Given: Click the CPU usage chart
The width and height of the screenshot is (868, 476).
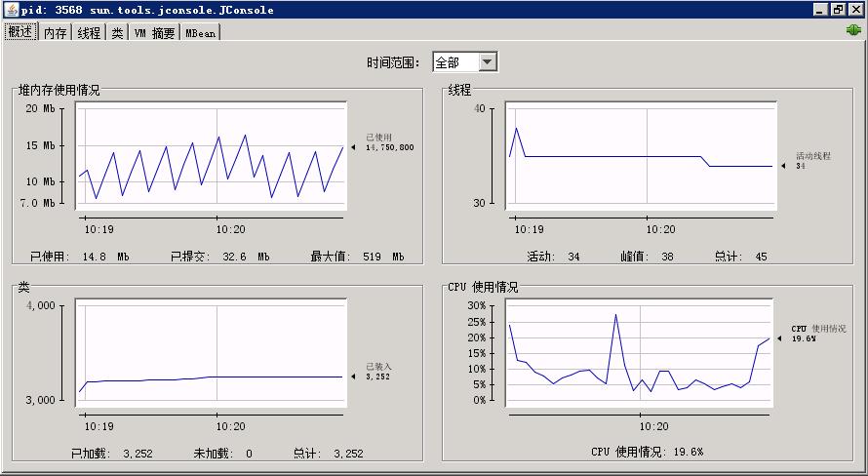Looking at the screenshot, I should (x=640, y=352).
